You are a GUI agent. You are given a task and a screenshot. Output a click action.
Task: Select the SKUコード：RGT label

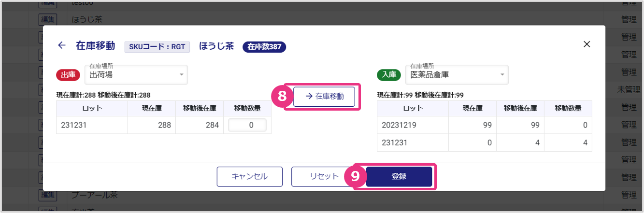pos(157,46)
